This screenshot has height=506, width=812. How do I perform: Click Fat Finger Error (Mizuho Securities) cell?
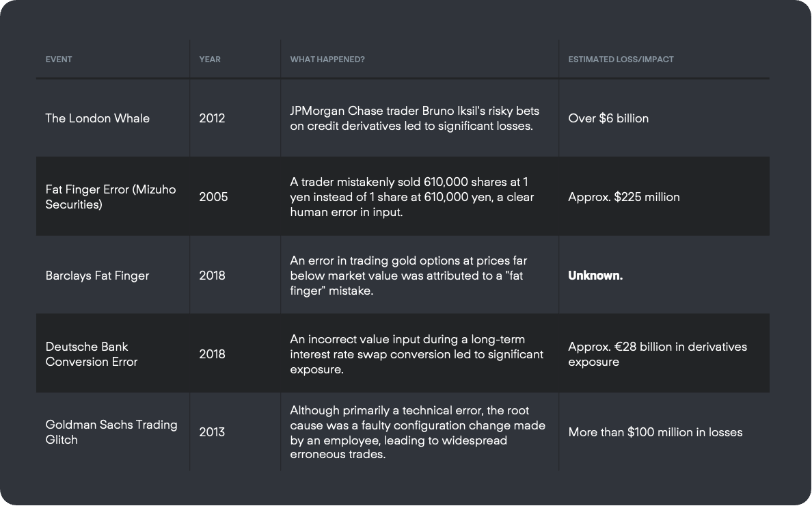pos(111,197)
